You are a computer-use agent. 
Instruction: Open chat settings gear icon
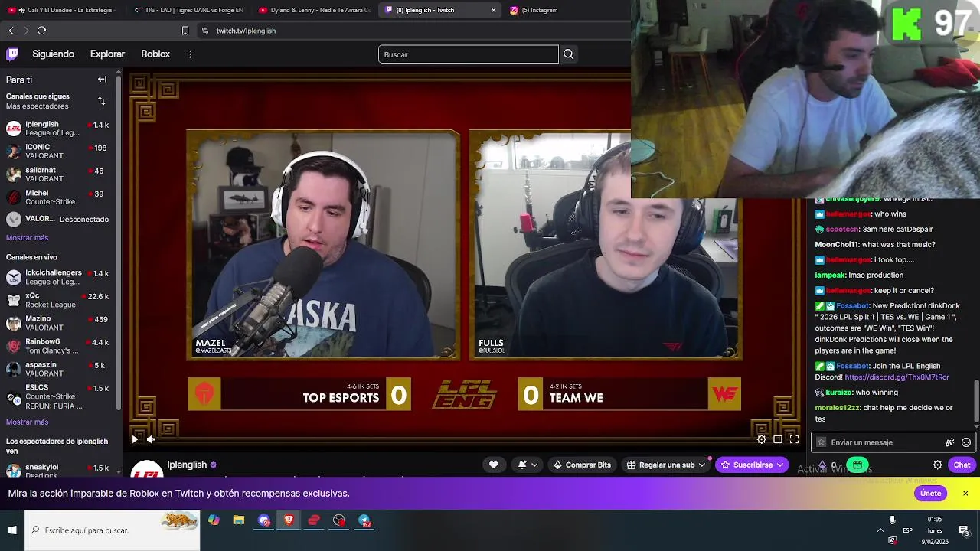[x=937, y=465]
